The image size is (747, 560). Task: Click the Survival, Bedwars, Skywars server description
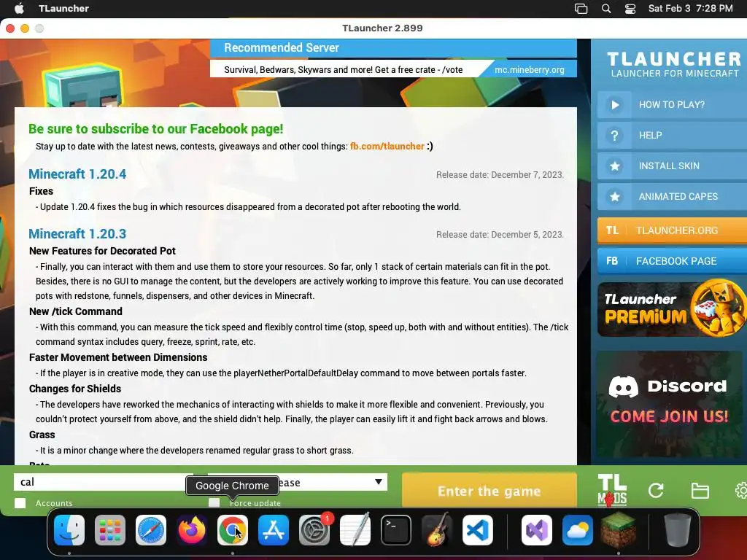click(x=344, y=69)
